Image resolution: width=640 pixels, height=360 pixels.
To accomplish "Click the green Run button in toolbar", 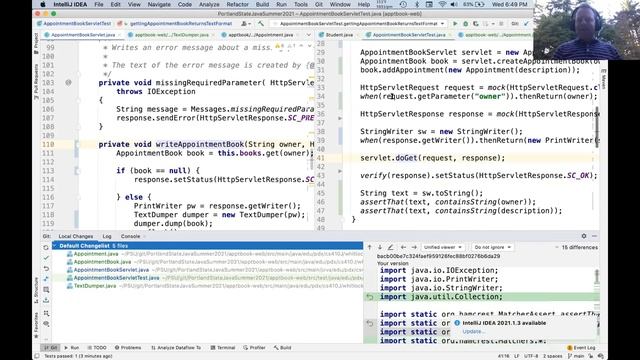I will (455, 24).
